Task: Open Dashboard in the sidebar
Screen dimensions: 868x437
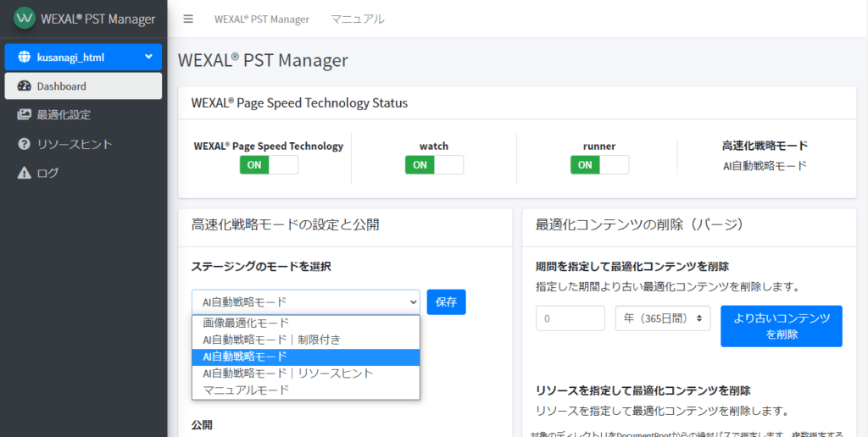Action: pyautogui.click(x=83, y=86)
